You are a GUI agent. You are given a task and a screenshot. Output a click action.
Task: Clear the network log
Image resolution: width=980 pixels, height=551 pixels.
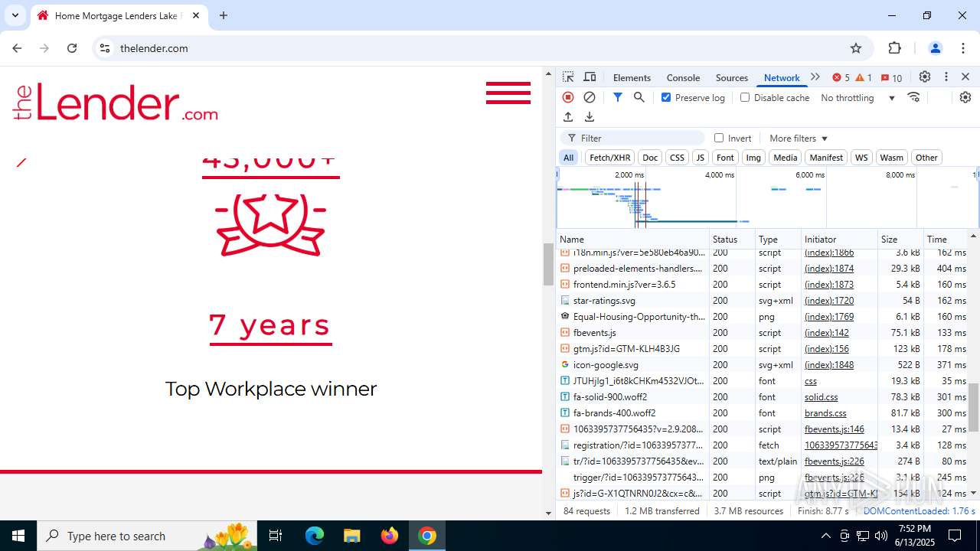590,97
